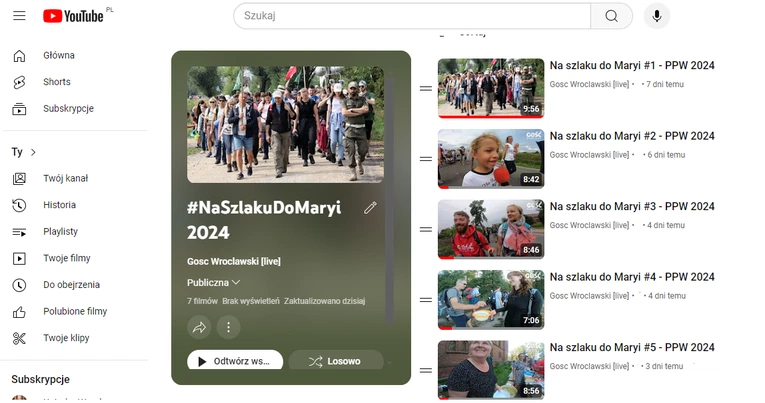Click the Polubione filmy thumbs-up icon
The image size is (765, 403).
click(19, 311)
